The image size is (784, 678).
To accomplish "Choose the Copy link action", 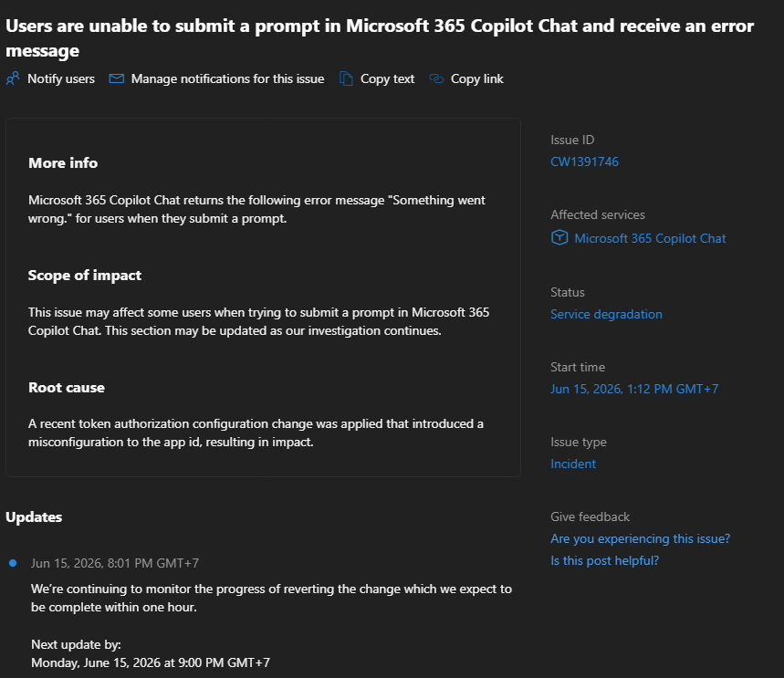I will tap(466, 78).
